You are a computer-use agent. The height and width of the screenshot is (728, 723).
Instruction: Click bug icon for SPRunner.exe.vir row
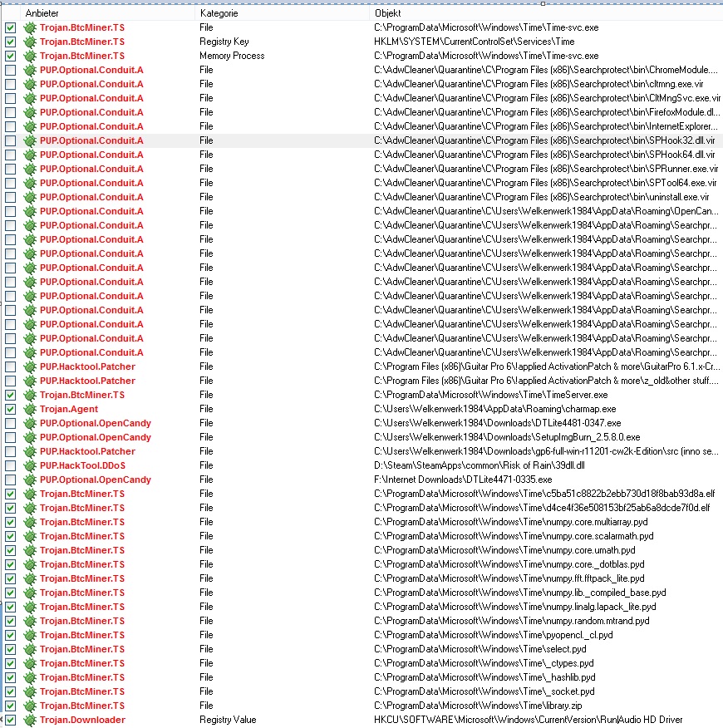30,169
